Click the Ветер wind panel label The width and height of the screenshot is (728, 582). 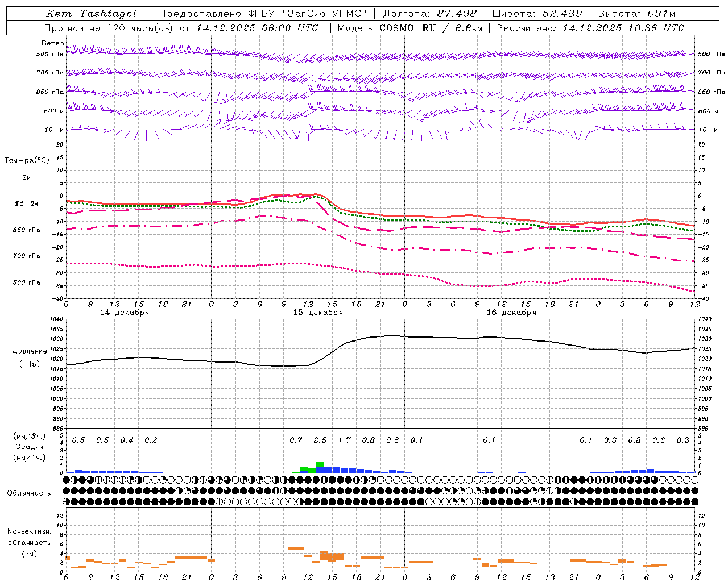53,43
